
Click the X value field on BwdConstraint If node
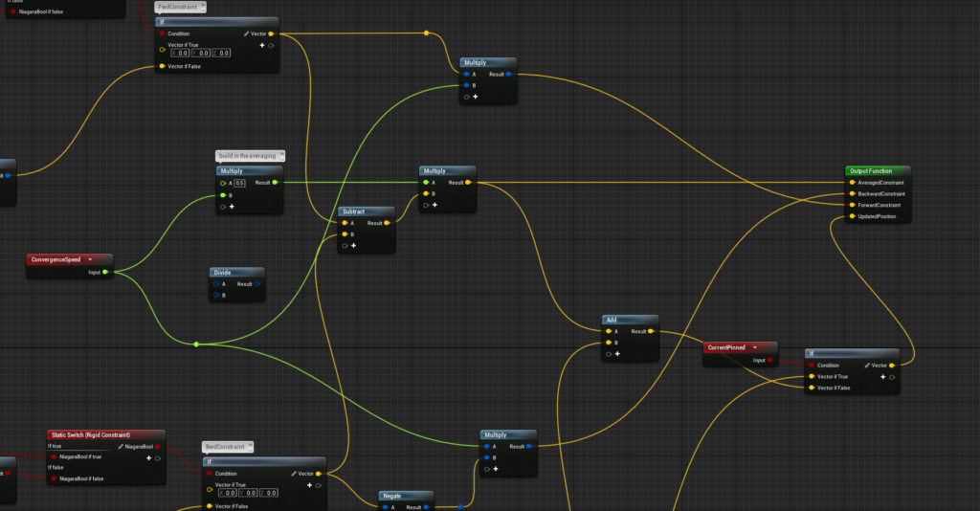(x=228, y=493)
